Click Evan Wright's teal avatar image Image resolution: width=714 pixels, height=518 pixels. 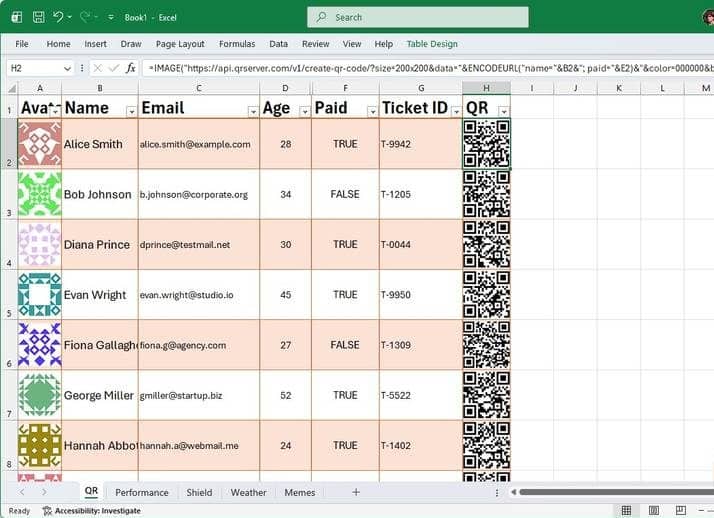(40, 295)
